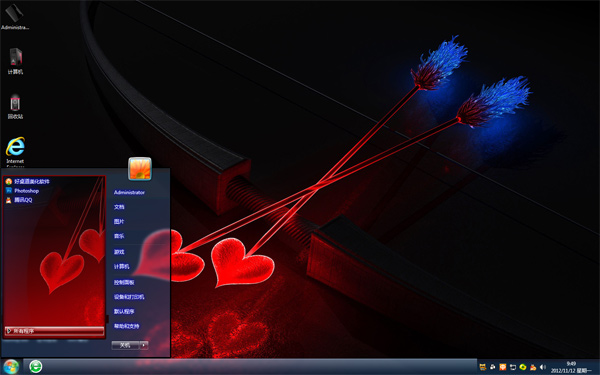Open 腾讯QQ from the Start menu
This screenshot has width=600, height=375.
pyautogui.click(x=19, y=200)
